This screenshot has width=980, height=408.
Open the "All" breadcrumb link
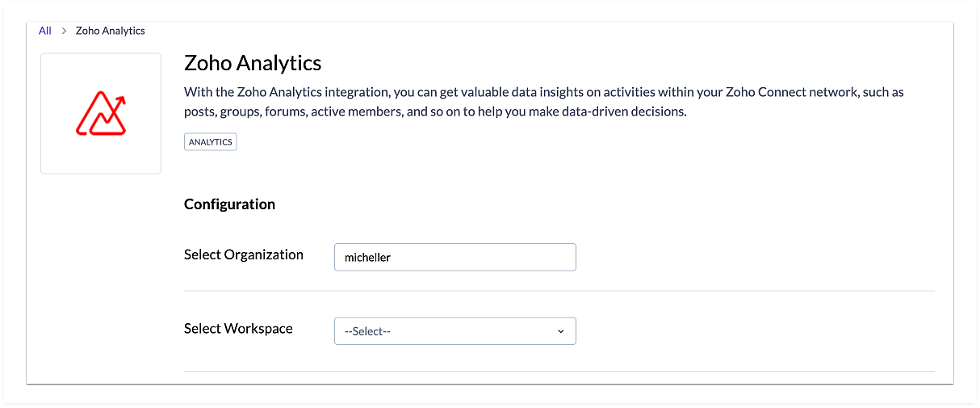click(x=45, y=31)
